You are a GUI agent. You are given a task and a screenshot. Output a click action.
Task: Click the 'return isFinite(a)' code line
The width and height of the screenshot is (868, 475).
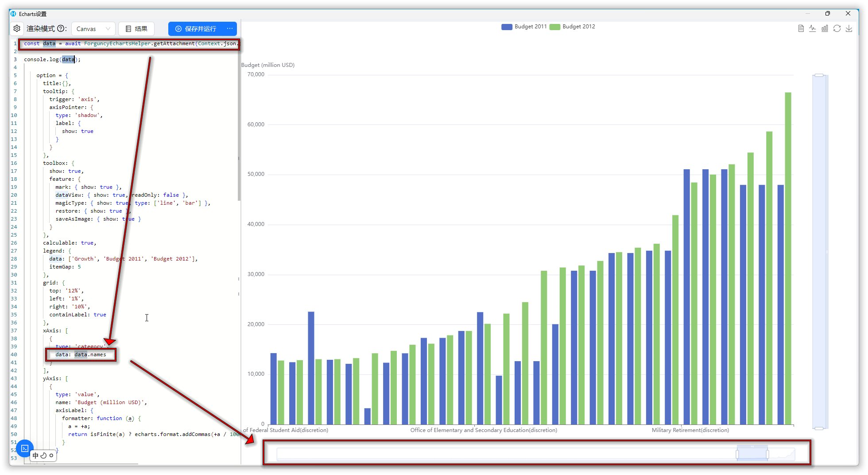[x=153, y=434]
